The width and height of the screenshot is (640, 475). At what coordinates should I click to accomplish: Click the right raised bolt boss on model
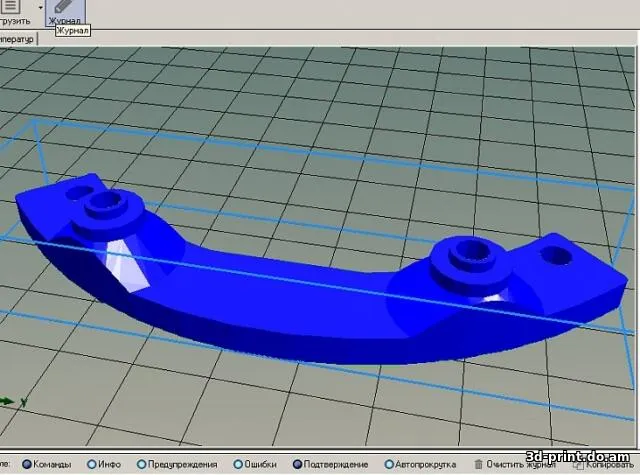[x=468, y=252]
